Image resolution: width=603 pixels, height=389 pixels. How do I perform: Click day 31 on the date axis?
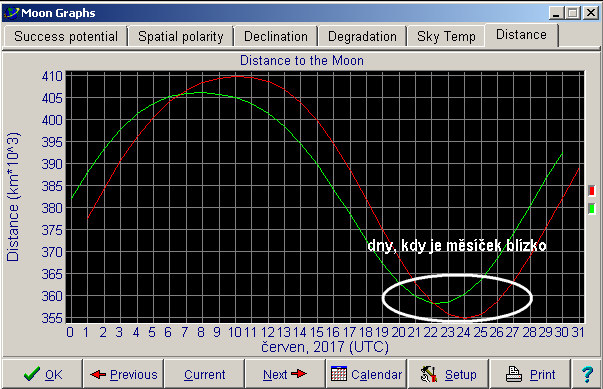[x=578, y=332]
